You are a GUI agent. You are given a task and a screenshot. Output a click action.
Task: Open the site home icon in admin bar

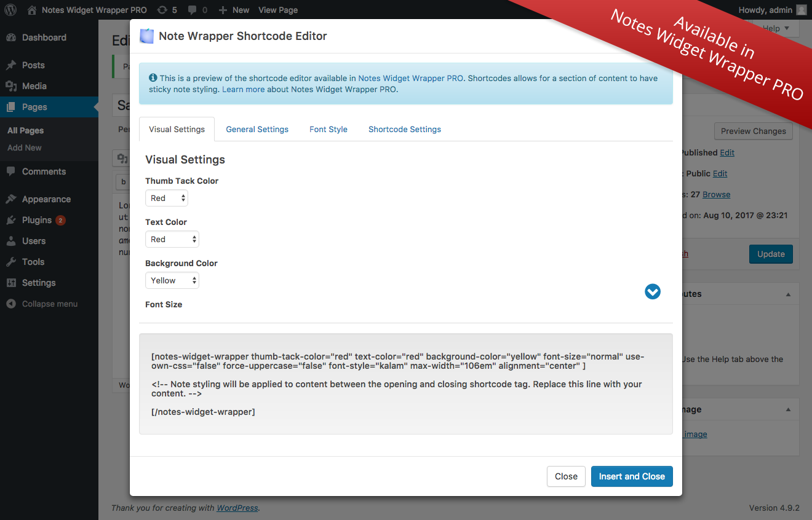(32, 10)
